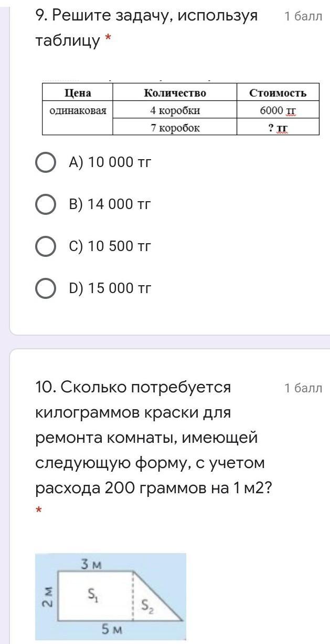This screenshot has width=330, height=644.
Task: Click the '6000 тг' cost cell
Action: click(278, 111)
